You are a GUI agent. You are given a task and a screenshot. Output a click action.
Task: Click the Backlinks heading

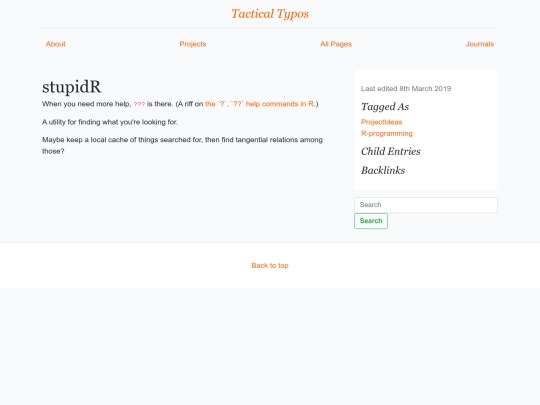point(383,170)
